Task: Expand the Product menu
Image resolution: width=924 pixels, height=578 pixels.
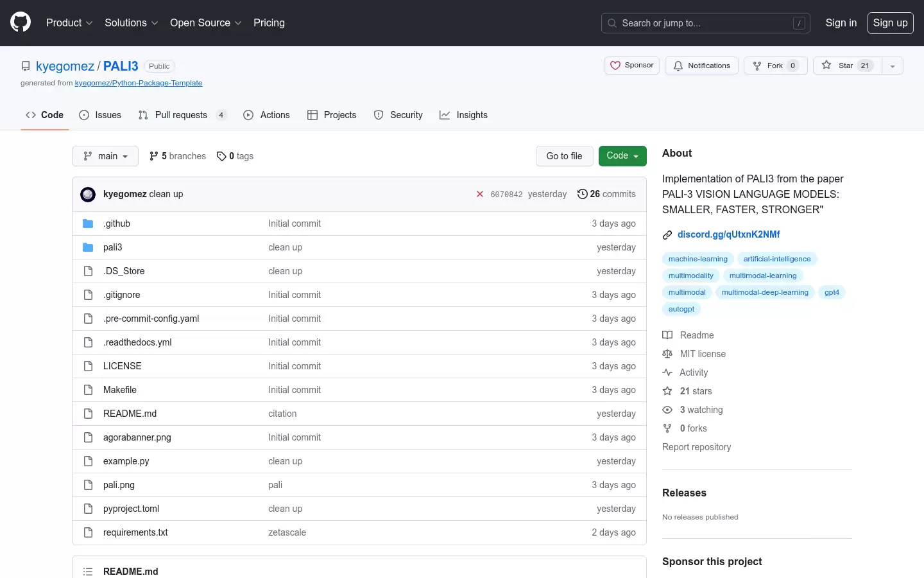Action: click(x=69, y=22)
